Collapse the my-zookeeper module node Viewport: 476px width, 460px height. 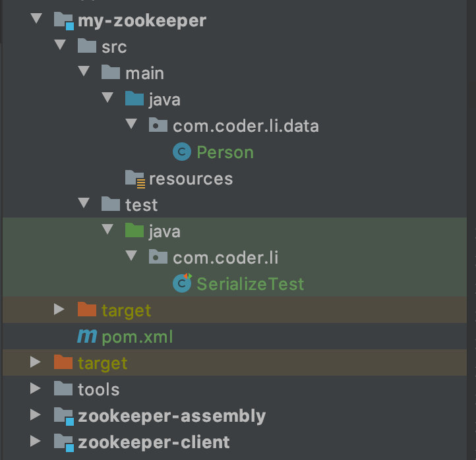click(x=36, y=20)
